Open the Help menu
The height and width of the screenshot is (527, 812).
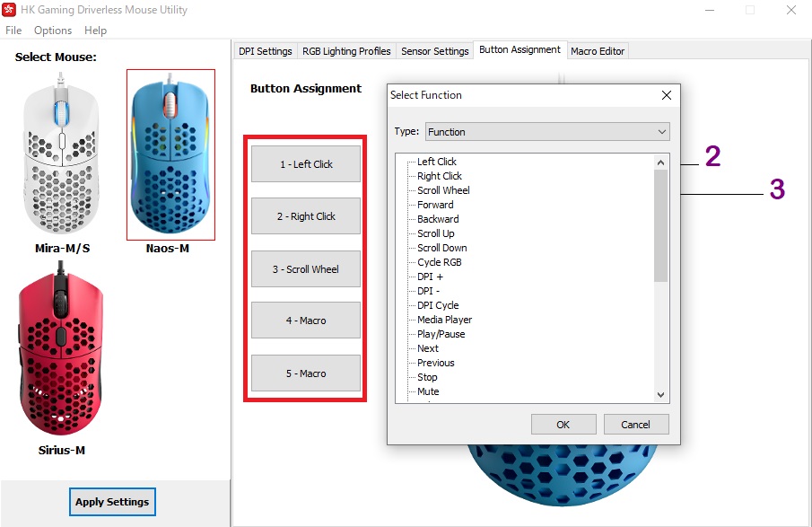pos(95,30)
